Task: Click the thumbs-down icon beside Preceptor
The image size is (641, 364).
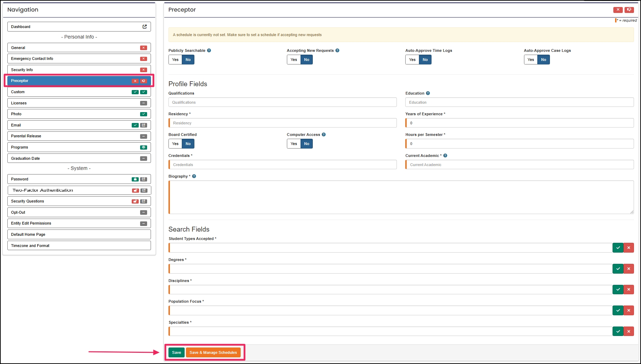Action: [144, 81]
